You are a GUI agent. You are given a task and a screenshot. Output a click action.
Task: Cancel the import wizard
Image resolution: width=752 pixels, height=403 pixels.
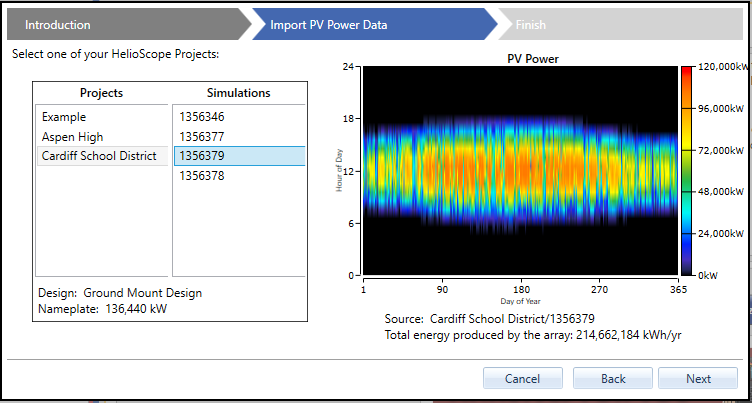pos(522,379)
